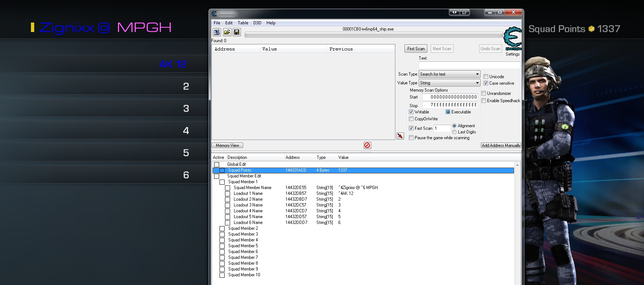
Task: Select AK 12 loadout in the game
Action: click(x=173, y=64)
